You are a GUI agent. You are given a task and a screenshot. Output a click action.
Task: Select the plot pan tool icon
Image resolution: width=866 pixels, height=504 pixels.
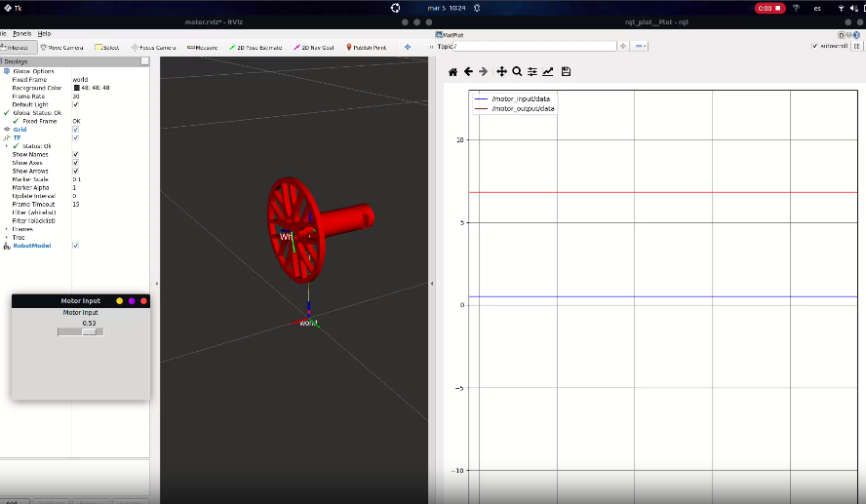point(501,72)
